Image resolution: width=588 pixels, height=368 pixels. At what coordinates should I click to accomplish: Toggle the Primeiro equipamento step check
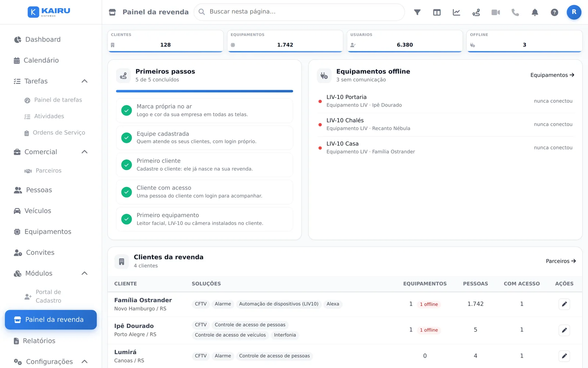pyautogui.click(x=126, y=219)
